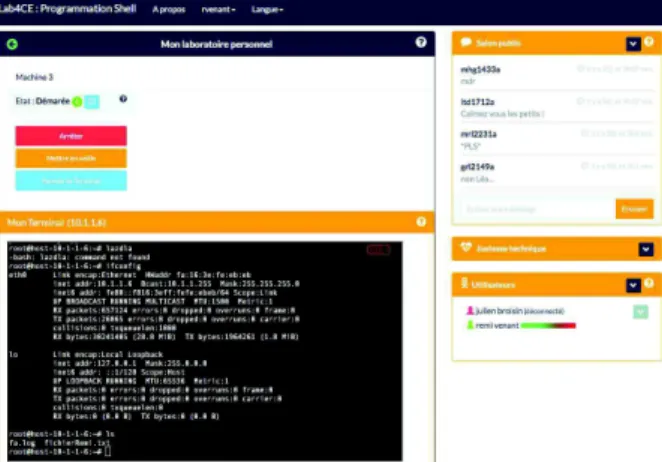
Task: Click the green back arrow icon
Action: [x=12, y=44]
